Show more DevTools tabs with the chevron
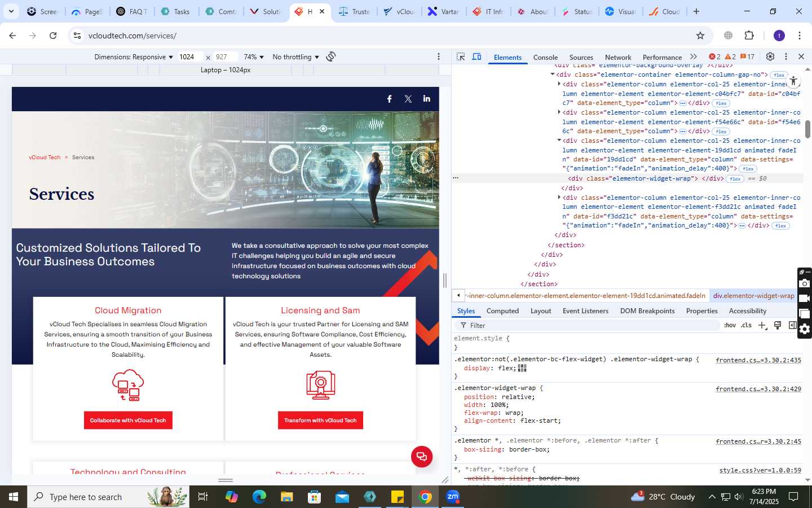 point(694,56)
